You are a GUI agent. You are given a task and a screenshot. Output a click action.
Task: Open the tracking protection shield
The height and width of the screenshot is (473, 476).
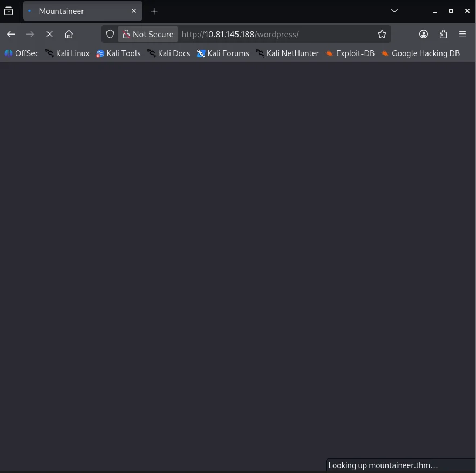pos(110,34)
